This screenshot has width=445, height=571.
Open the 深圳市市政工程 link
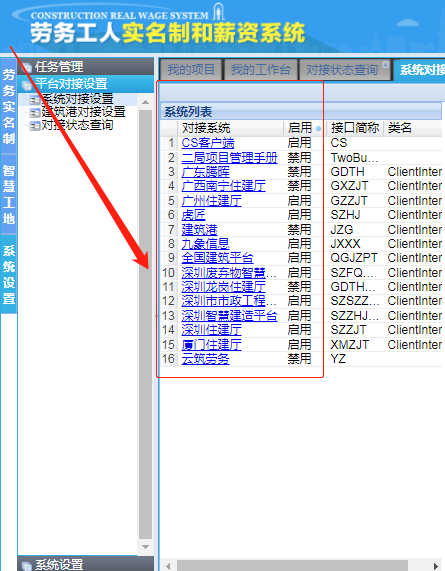pyautogui.click(x=229, y=301)
